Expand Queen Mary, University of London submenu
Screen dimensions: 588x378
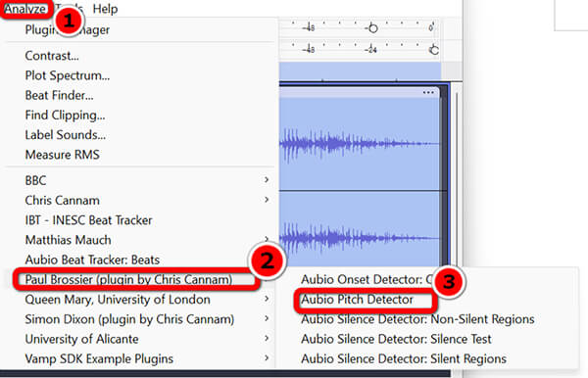tap(139, 300)
